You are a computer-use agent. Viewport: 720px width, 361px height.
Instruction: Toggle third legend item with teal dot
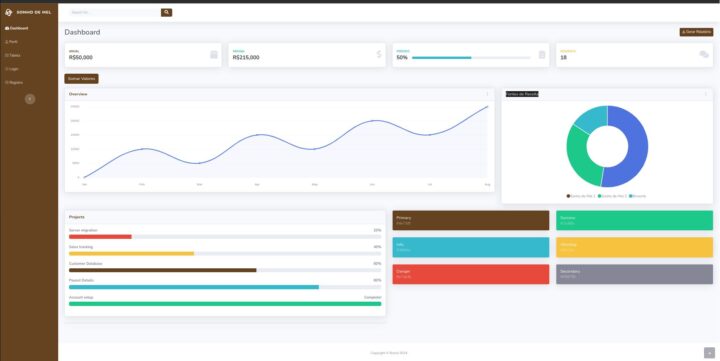[x=637, y=196]
